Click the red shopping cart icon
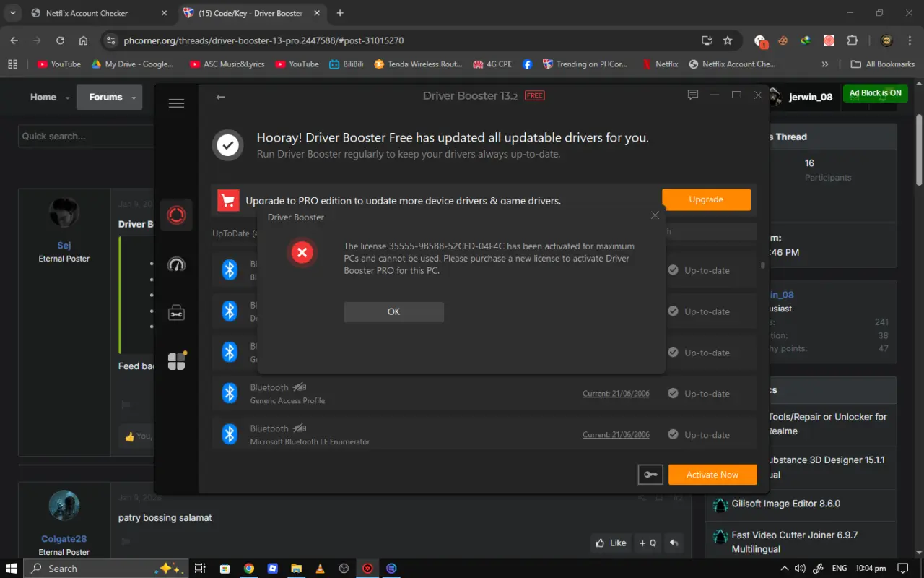The width and height of the screenshot is (924, 578). [x=228, y=200]
